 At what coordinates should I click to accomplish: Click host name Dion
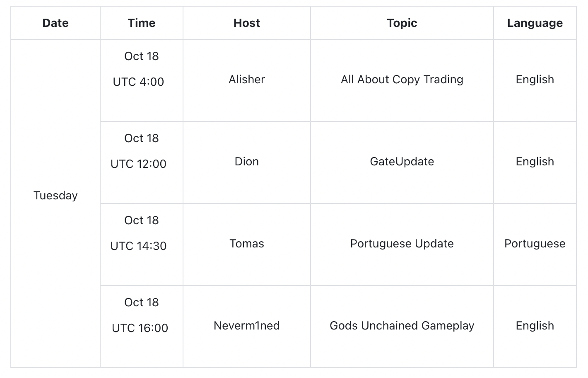(x=247, y=162)
